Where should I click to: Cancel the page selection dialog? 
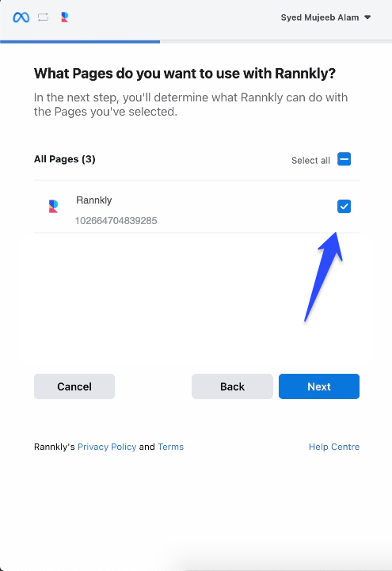point(74,386)
